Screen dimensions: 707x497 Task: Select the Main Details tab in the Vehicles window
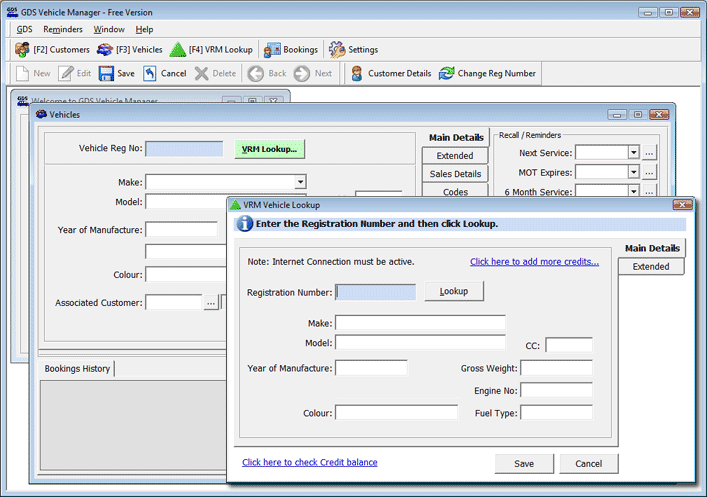point(456,138)
